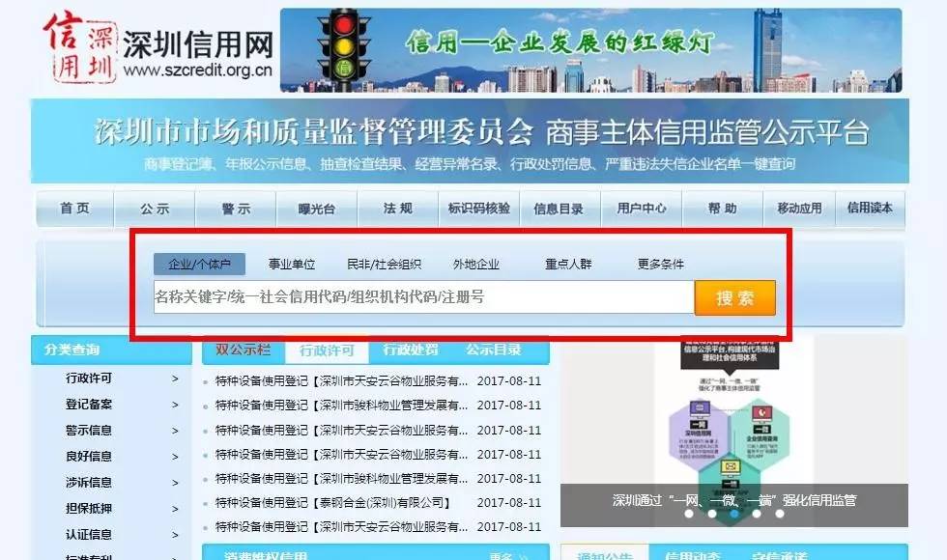The image size is (947, 560).
Task: Switch search scope to 外地企业
Action: (476, 265)
